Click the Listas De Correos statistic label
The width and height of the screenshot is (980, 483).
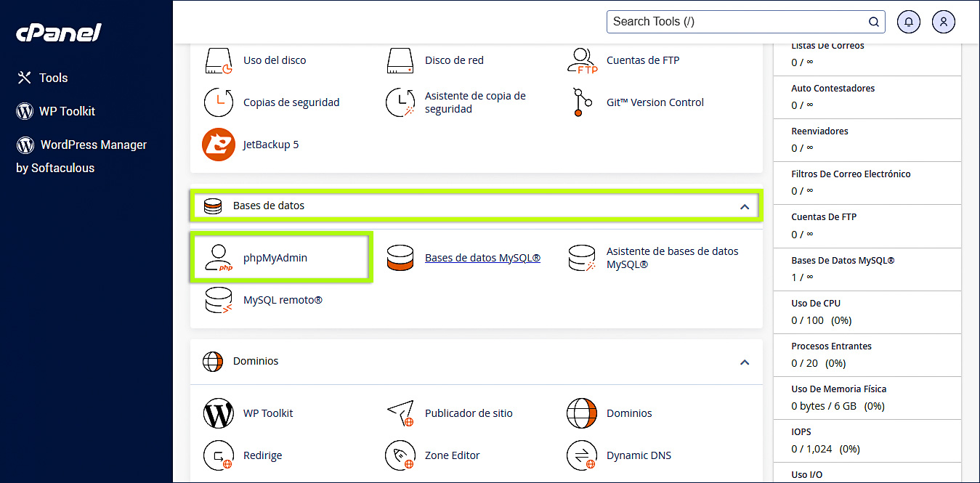tap(827, 46)
